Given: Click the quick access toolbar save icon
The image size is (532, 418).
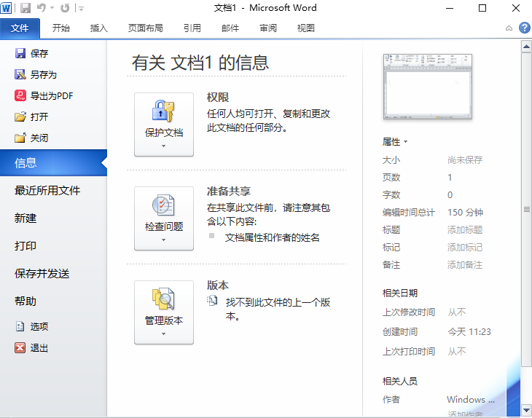Looking at the screenshot, I should (26, 8).
